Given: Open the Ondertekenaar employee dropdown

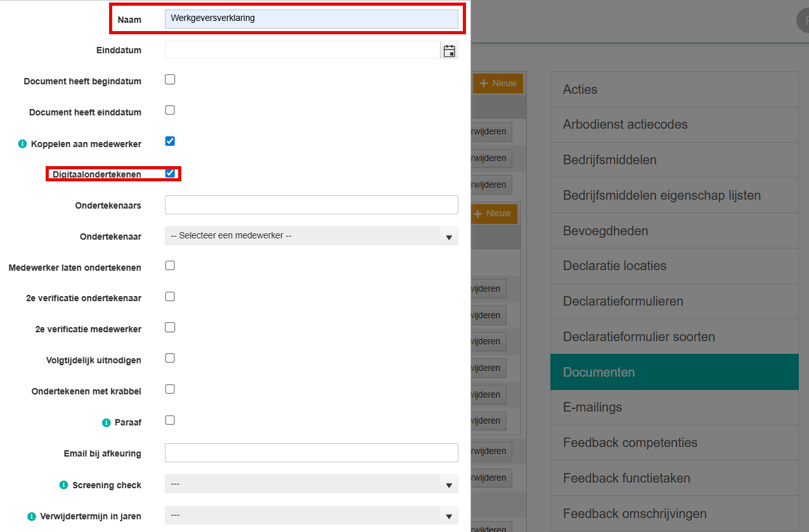Looking at the screenshot, I should click(311, 236).
